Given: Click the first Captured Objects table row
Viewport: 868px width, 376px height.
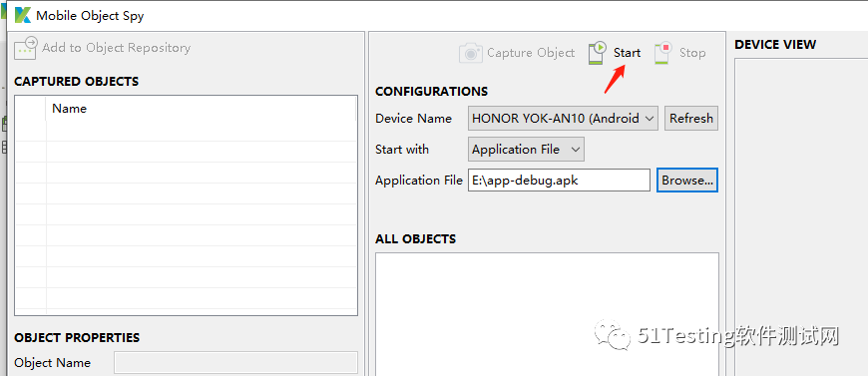Looking at the screenshot, I should [x=186, y=131].
